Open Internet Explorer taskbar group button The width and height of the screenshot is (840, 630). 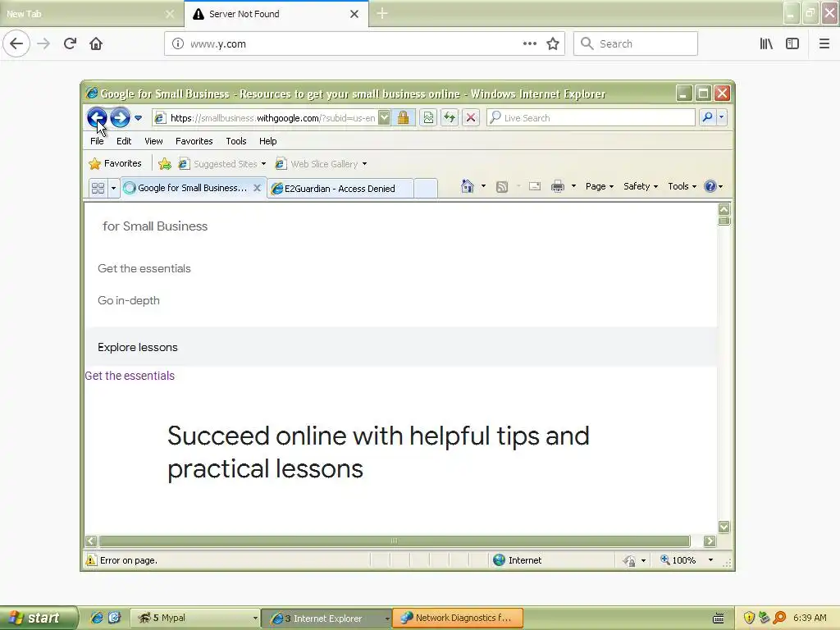pos(328,619)
